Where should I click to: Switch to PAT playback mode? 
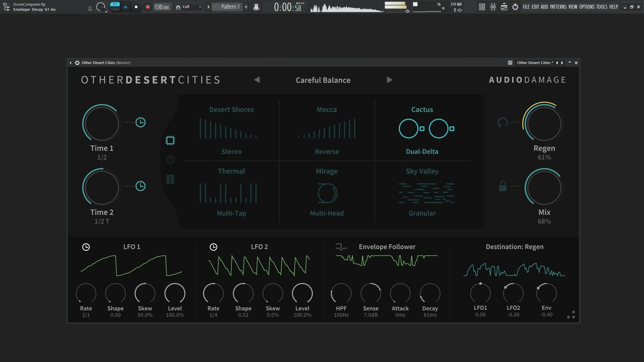tap(115, 4)
